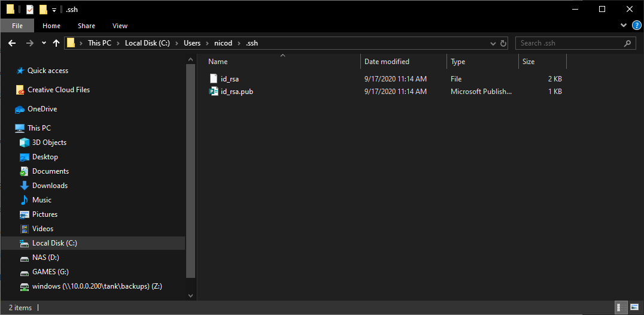Open the View ribbon tab
The image size is (644, 315).
pyautogui.click(x=120, y=26)
